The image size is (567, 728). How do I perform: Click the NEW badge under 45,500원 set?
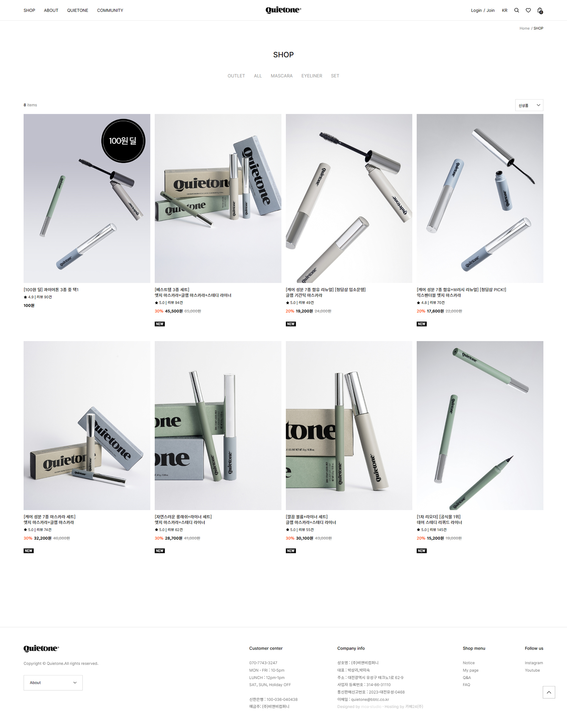coord(160,324)
